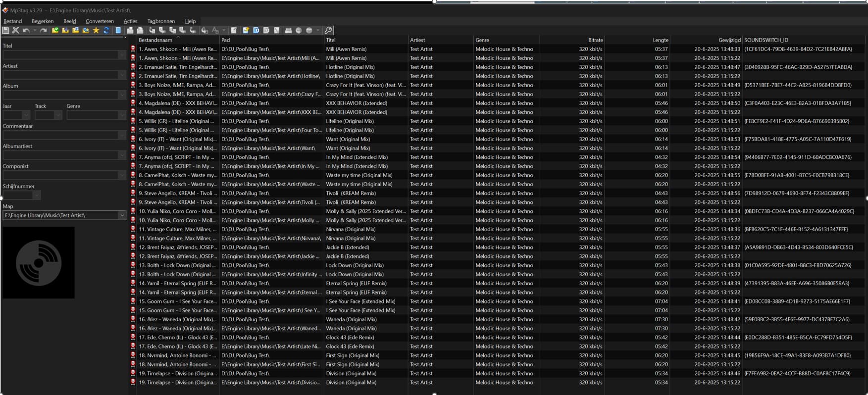Select path 'E:\Engine Library\Music\Test Artist\Want\'
The image size is (868, 395).
click(268, 148)
